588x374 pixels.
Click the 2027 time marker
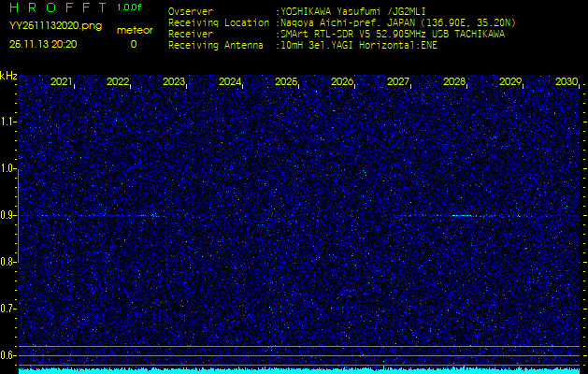pos(398,82)
